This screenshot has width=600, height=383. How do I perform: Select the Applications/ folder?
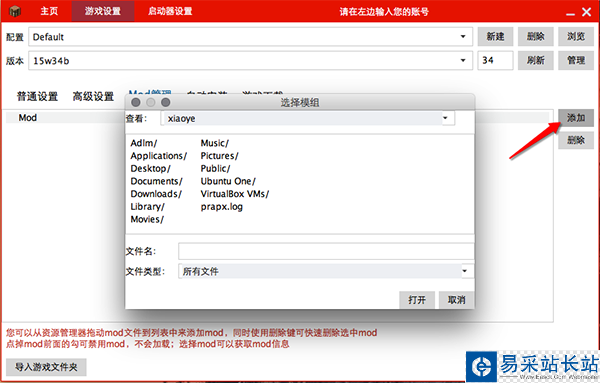[158, 156]
